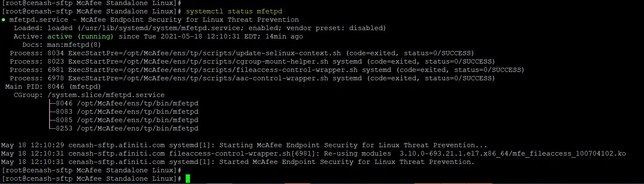Click the green terminal cursor block
Image resolution: width=644 pixels, height=184 pixels.
188,179
